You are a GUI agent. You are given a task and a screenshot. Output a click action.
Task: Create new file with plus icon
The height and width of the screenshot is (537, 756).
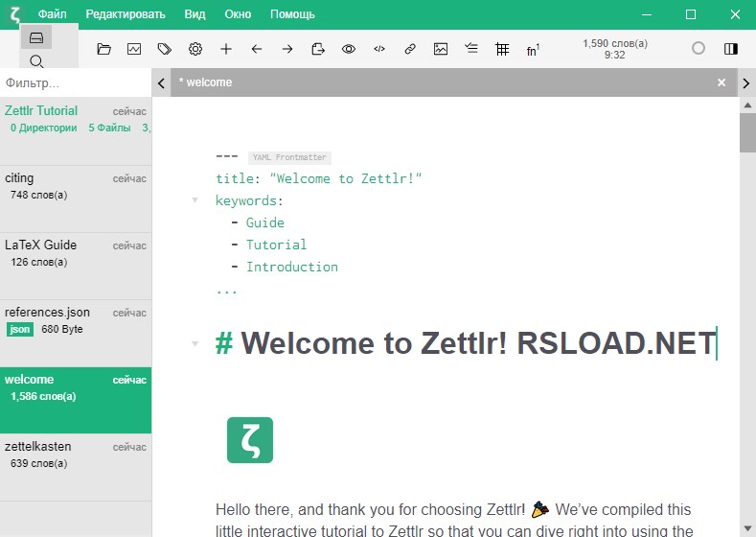(225, 49)
